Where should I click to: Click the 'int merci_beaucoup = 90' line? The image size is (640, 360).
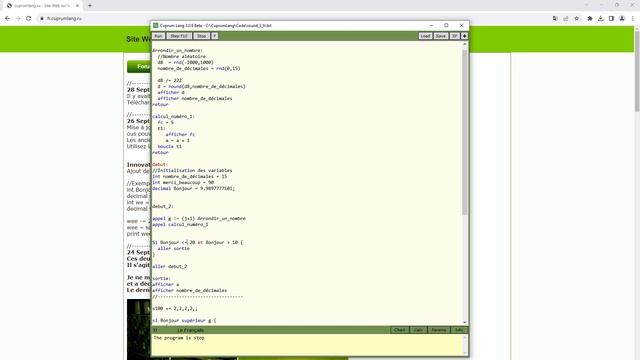click(183, 182)
